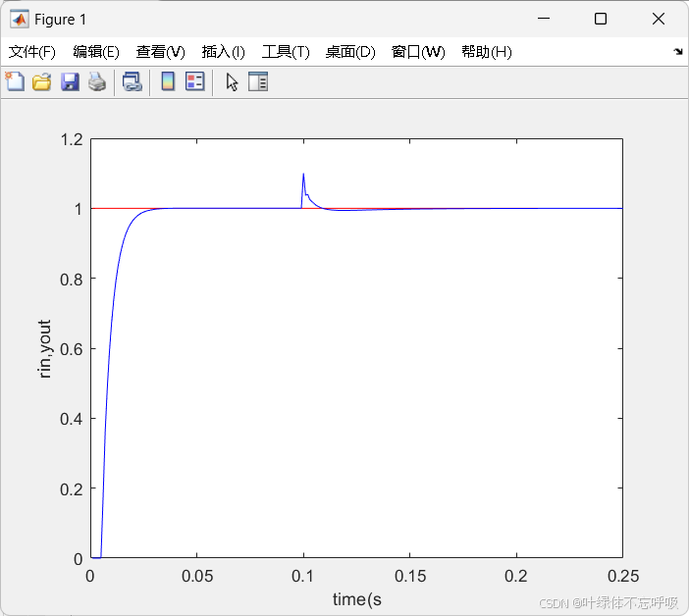Screen dimensions: 689x616
Task: Print the figure using the printer icon
Action: coord(97,82)
